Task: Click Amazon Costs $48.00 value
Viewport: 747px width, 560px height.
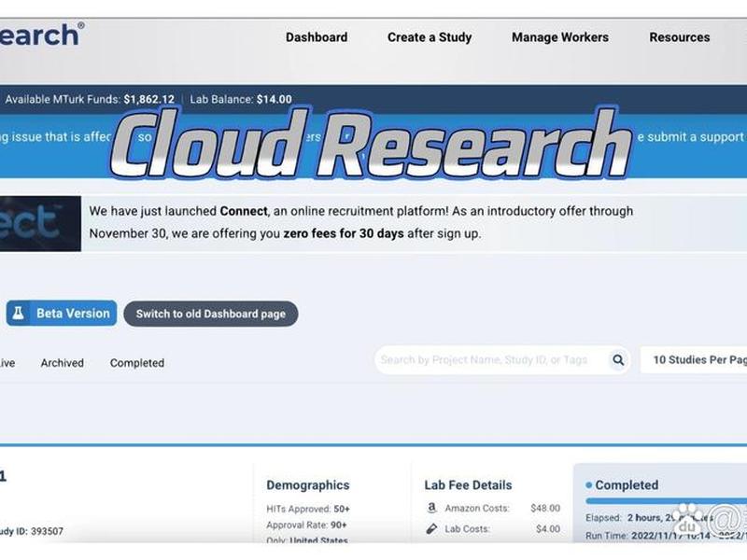Action: pyautogui.click(x=545, y=508)
